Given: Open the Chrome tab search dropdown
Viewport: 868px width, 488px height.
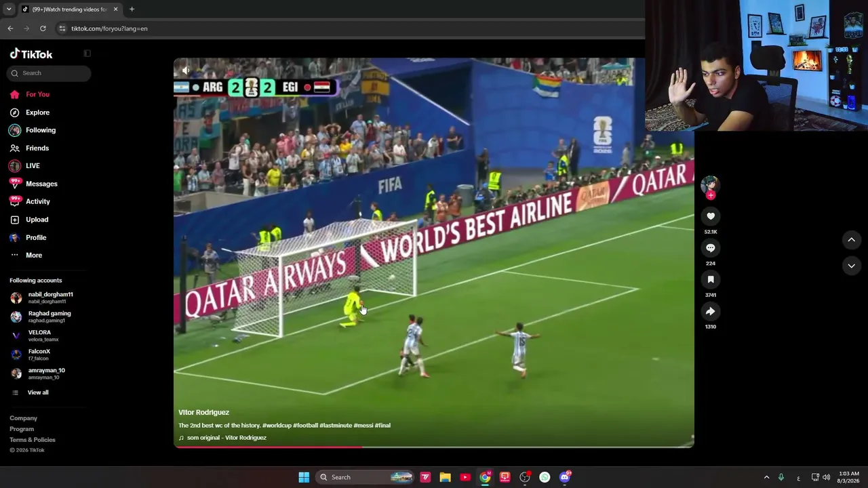Looking at the screenshot, I should [x=9, y=9].
